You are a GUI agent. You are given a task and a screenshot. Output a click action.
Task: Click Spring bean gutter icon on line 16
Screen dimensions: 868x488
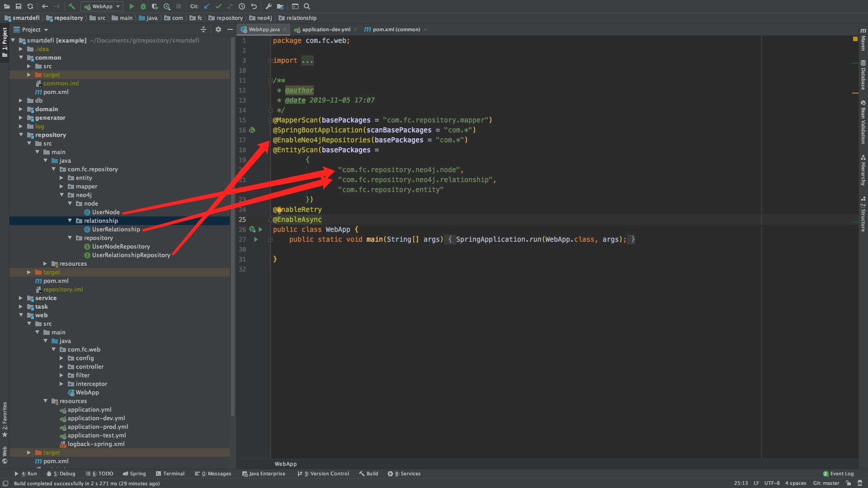pos(252,130)
